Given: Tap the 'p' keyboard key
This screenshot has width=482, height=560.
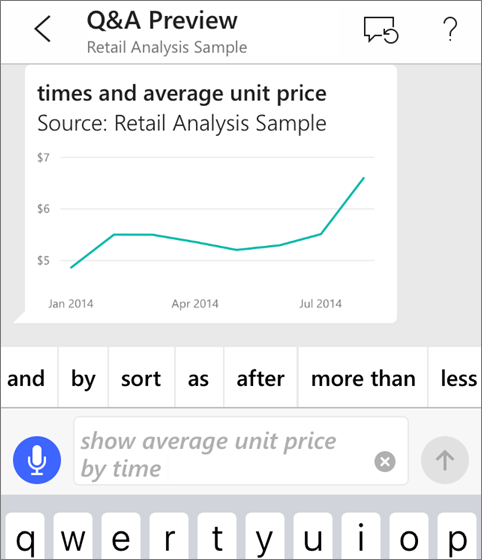Looking at the screenshot, I should point(457,537).
